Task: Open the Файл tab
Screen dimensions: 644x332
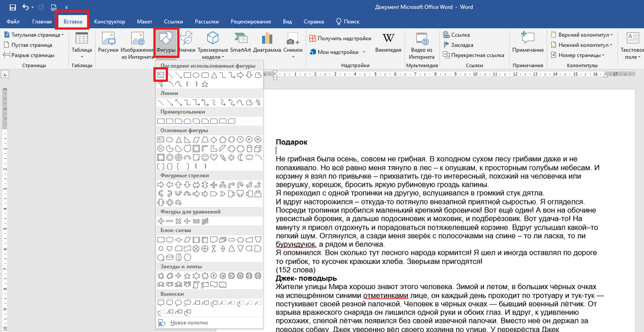Action: tap(13, 21)
